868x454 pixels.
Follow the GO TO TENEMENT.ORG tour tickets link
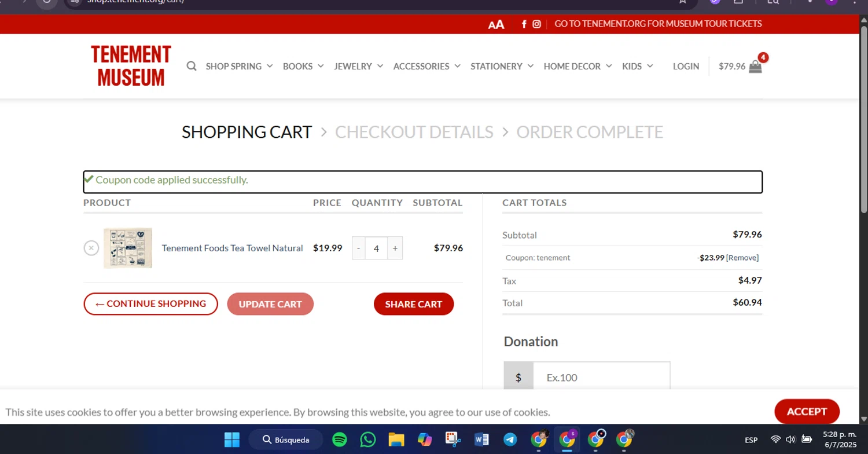click(658, 24)
